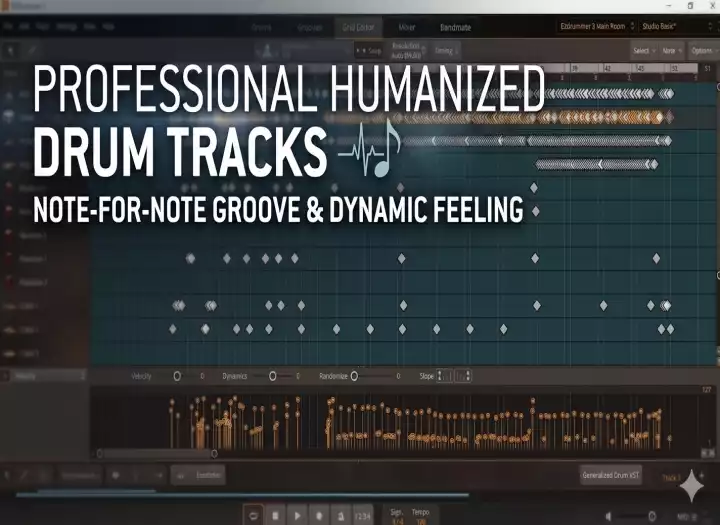The height and width of the screenshot is (525, 720).
Task: Select the arrow selection tool
Action: [11, 50]
